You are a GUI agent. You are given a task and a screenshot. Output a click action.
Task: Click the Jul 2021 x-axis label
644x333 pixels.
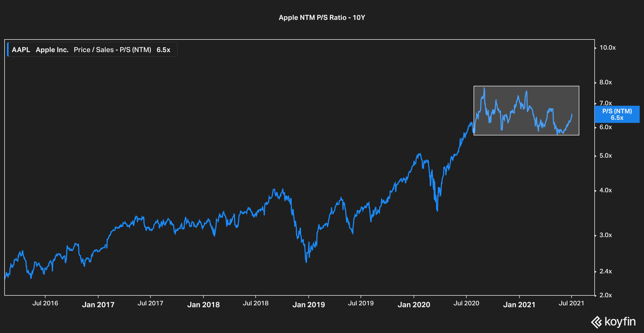click(571, 303)
